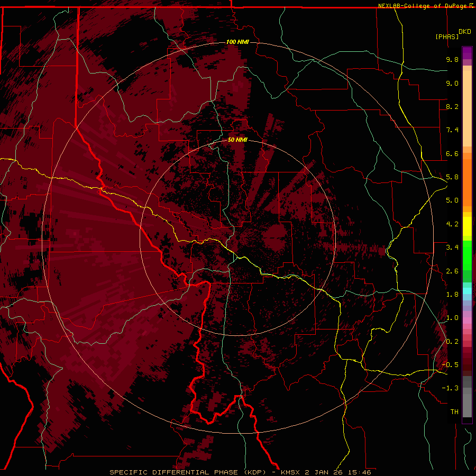Click the 8.2 scale value
This screenshot has height=476, width=476.
coord(452,106)
